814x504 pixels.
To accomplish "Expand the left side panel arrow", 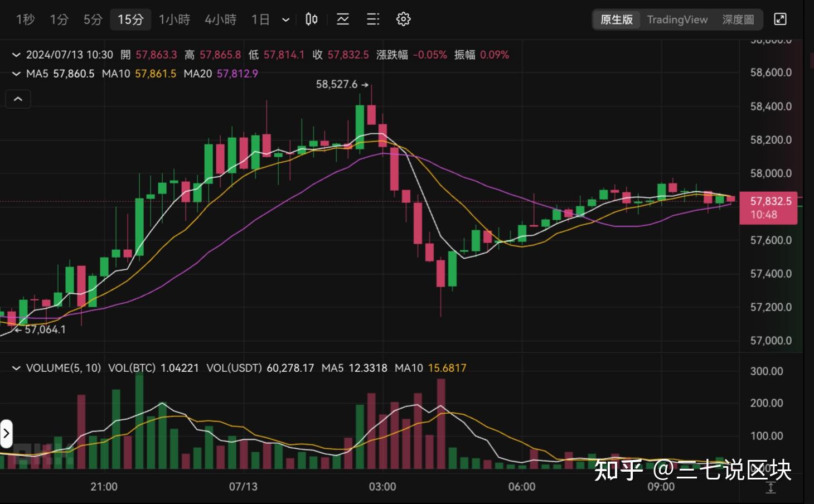I will pyautogui.click(x=6, y=433).
